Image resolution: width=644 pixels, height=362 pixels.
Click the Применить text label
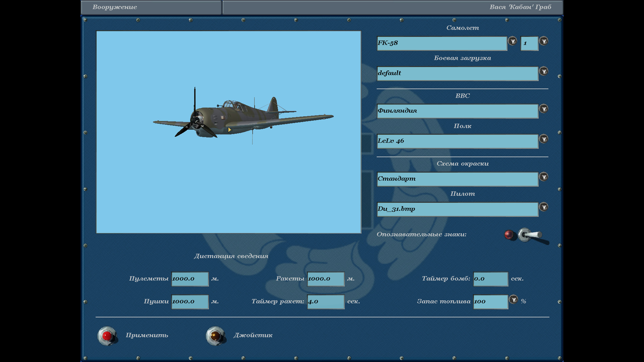coord(147,335)
